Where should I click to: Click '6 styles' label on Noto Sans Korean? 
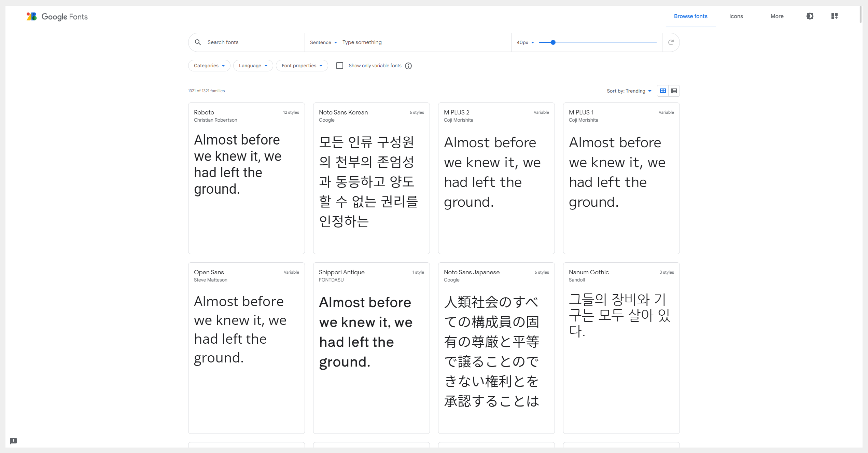point(417,112)
